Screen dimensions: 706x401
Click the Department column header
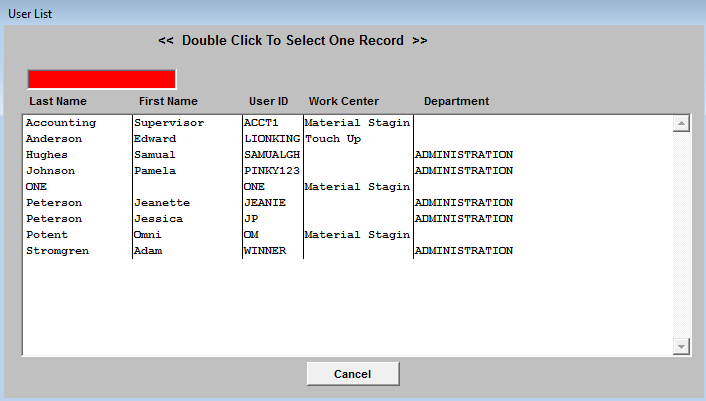(457, 101)
